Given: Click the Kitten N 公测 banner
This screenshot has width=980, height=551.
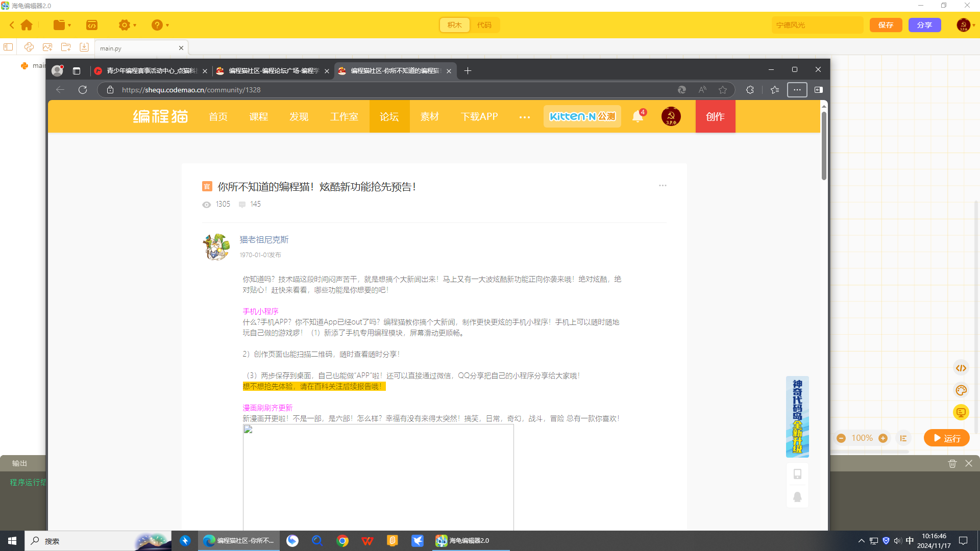Looking at the screenshot, I should (582, 116).
